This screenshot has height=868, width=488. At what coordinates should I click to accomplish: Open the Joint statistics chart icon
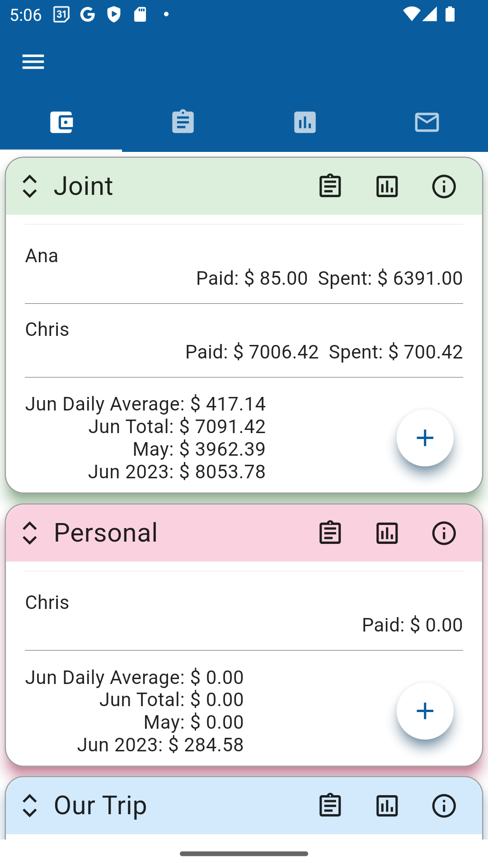click(387, 186)
